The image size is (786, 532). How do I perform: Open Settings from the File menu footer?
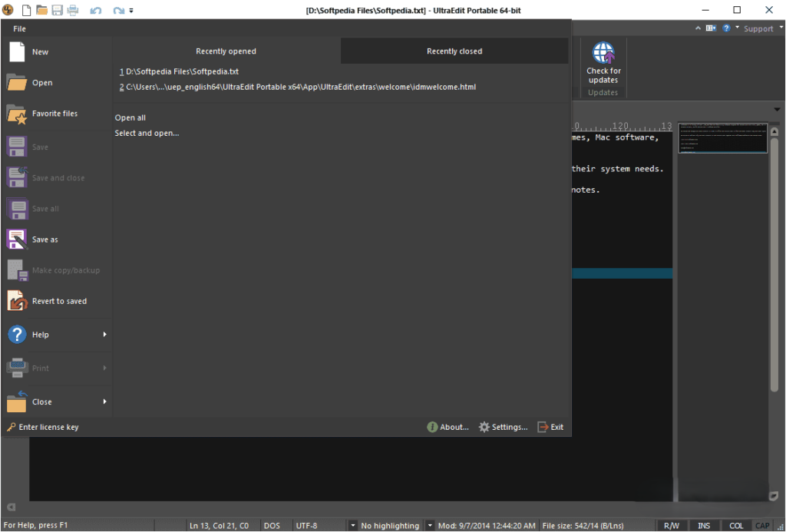coord(504,427)
